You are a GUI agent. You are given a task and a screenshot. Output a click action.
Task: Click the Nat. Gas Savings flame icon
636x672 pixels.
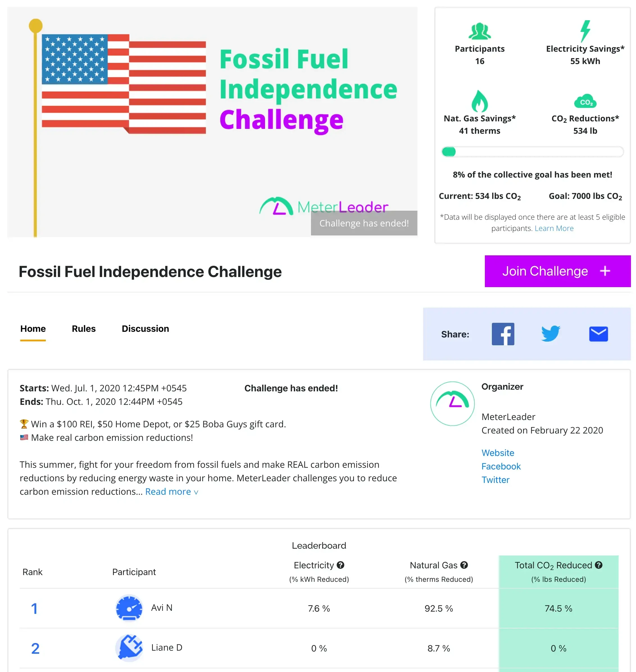coord(480,101)
